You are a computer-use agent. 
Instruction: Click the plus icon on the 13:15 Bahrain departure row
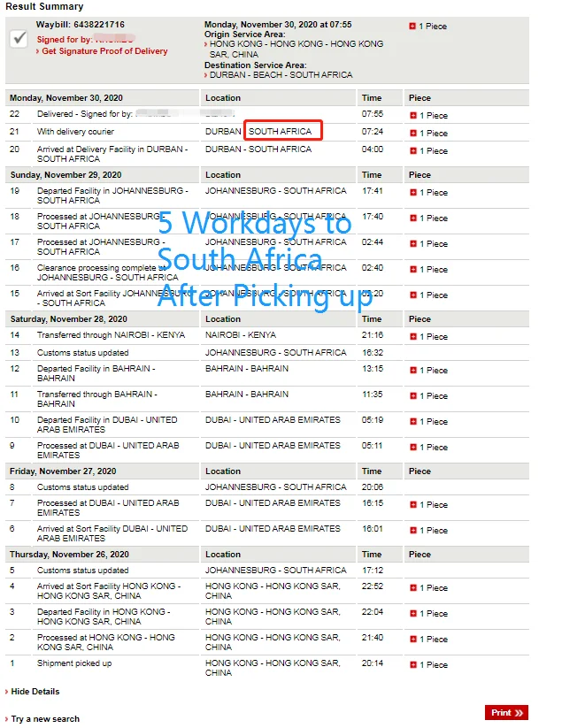click(412, 371)
